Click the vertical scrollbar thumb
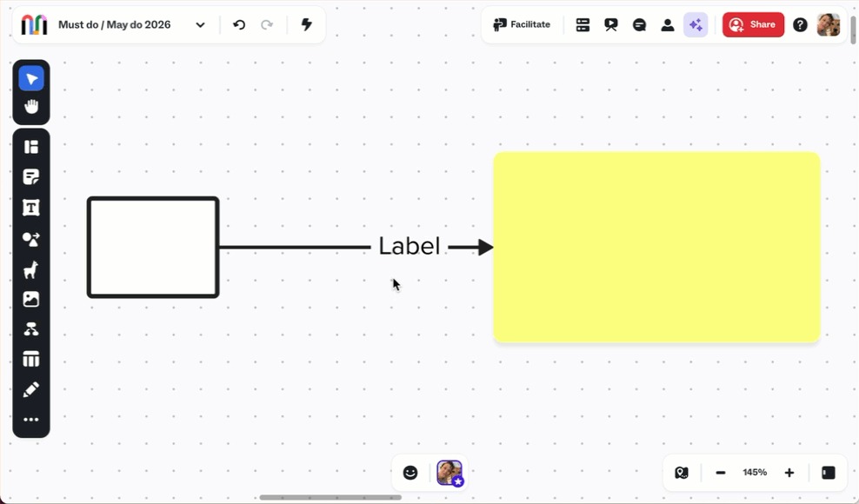The height and width of the screenshot is (504, 859). (853, 30)
